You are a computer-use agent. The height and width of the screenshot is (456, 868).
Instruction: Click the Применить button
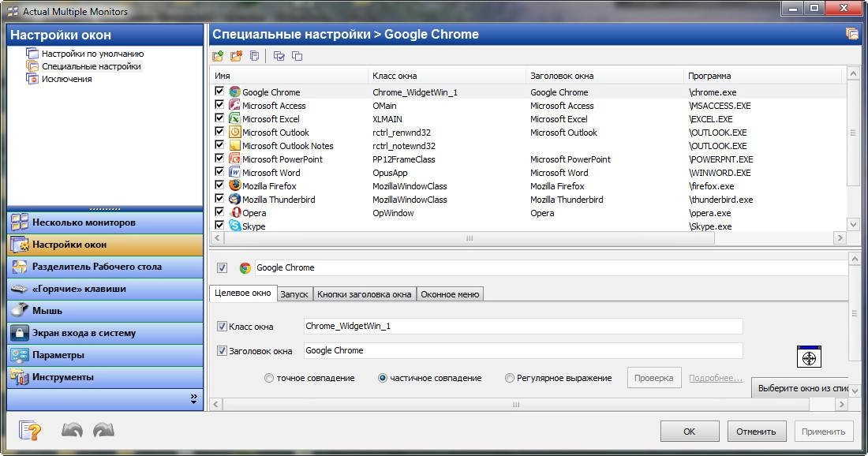(824, 431)
